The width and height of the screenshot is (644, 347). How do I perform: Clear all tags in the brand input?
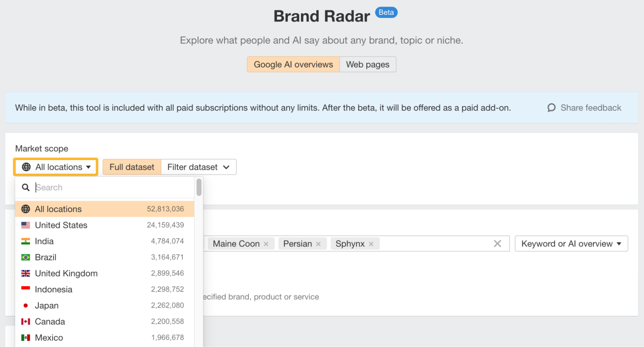[497, 244]
